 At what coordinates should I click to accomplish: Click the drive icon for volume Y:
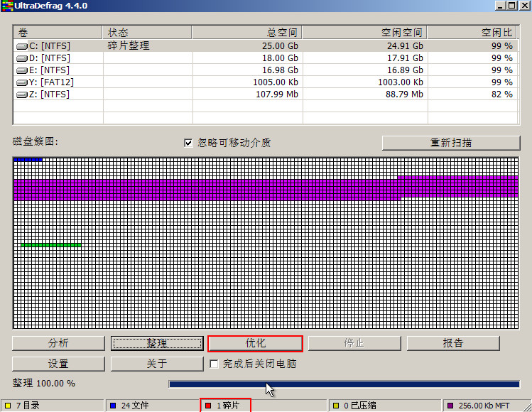22,82
